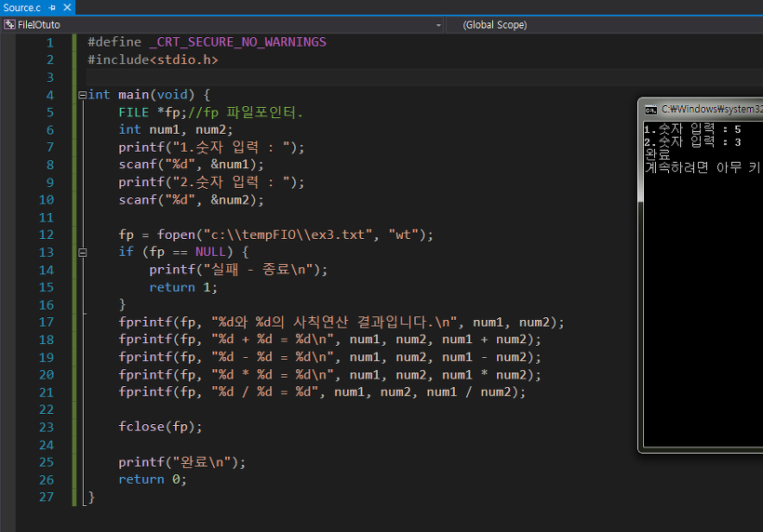Click printf("완료\n") on line 25
The width and height of the screenshot is (763, 532).
pos(182,462)
